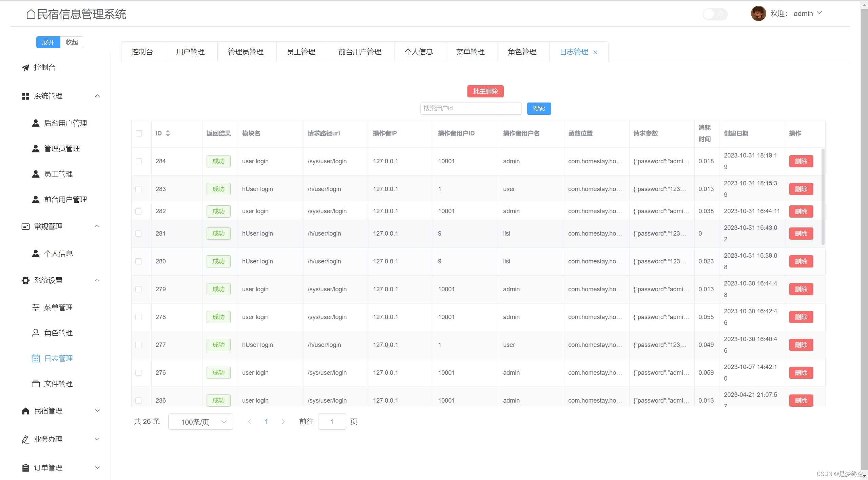Select the 展开 radio button
Viewport: 868px width, 480px height.
48,42
